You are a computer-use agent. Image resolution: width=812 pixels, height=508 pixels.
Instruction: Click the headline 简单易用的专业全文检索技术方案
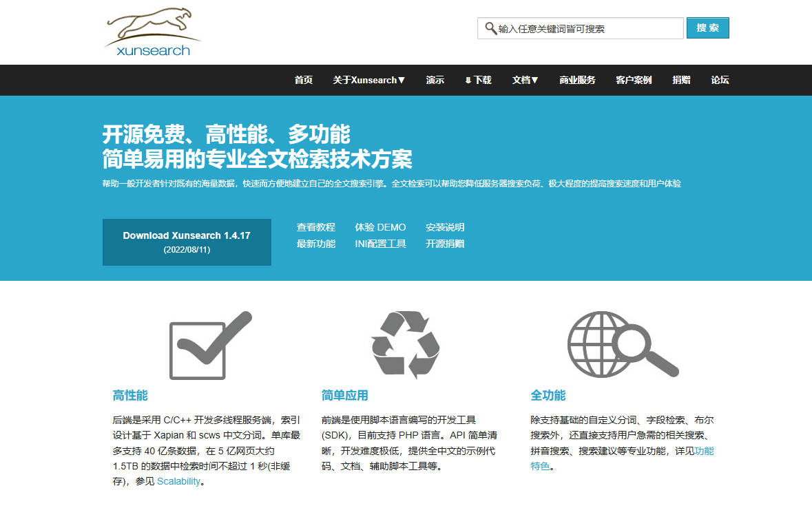tap(258, 159)
